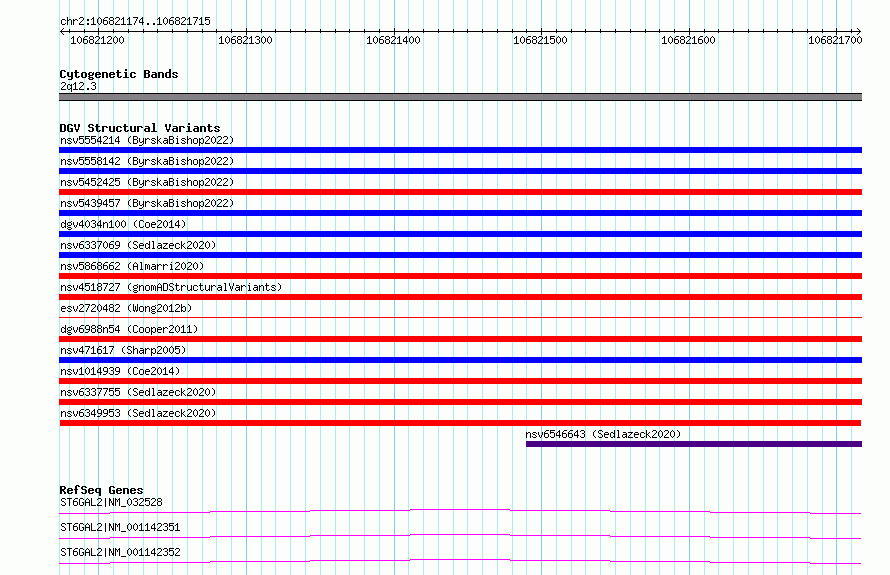Click the 106821600 ruler position label
This screenshot has width=890, height=575.
tap(689, 40)
